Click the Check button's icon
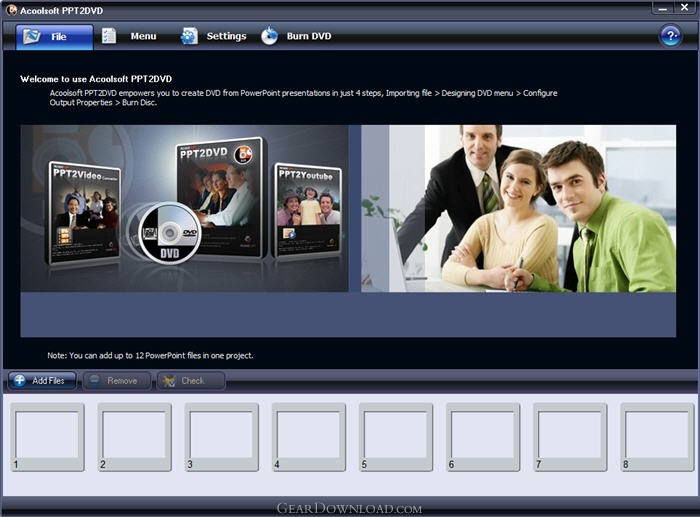The image size is (700, 517). (169, 381)
